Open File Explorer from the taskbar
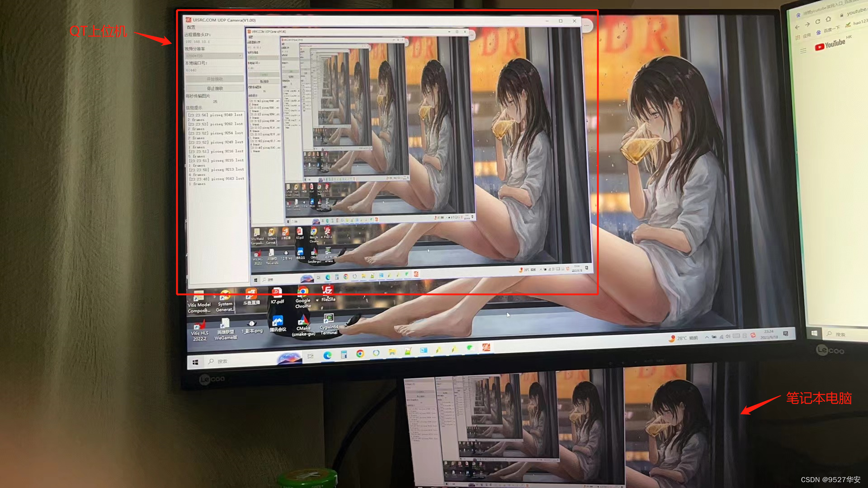Screen dimensions: 868x488 pyautogui.click(x=392, y=352)
